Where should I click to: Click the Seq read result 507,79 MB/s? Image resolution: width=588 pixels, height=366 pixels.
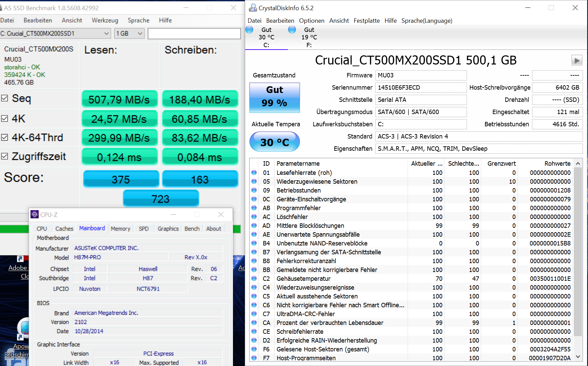pos(119,99)
